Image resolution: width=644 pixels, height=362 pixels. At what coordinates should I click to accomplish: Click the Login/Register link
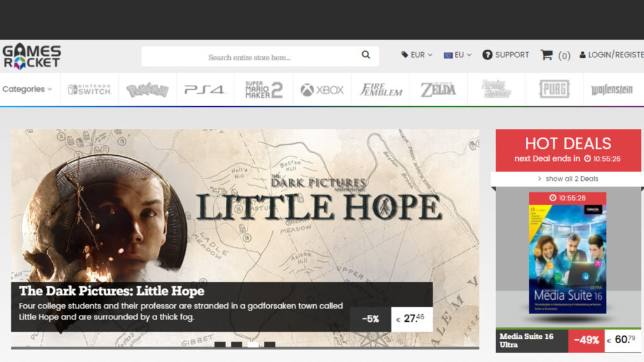tap(613, 55)
